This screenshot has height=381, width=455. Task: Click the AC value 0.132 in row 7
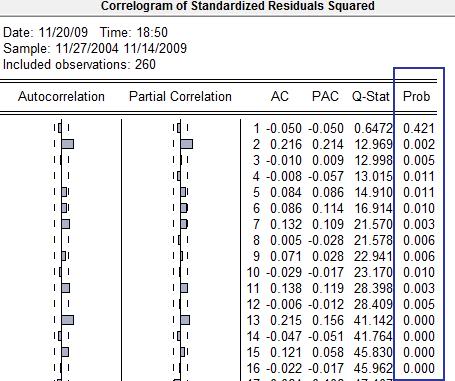pos(286,224)
